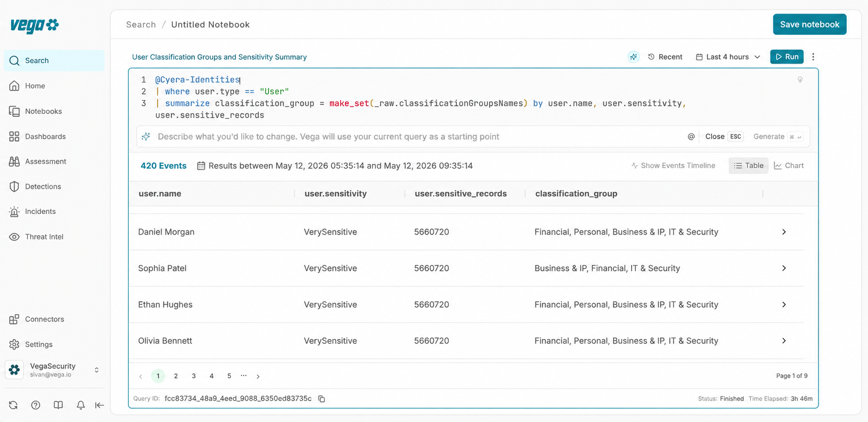Open Notebooks section
Image resolution: width=868 pixels, height=422 pixels.
tap(54, 111)
